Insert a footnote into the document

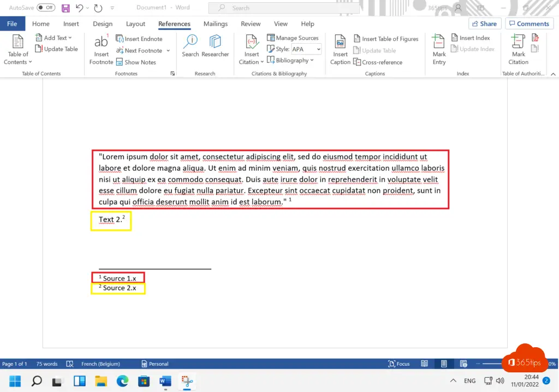[100, 49]
